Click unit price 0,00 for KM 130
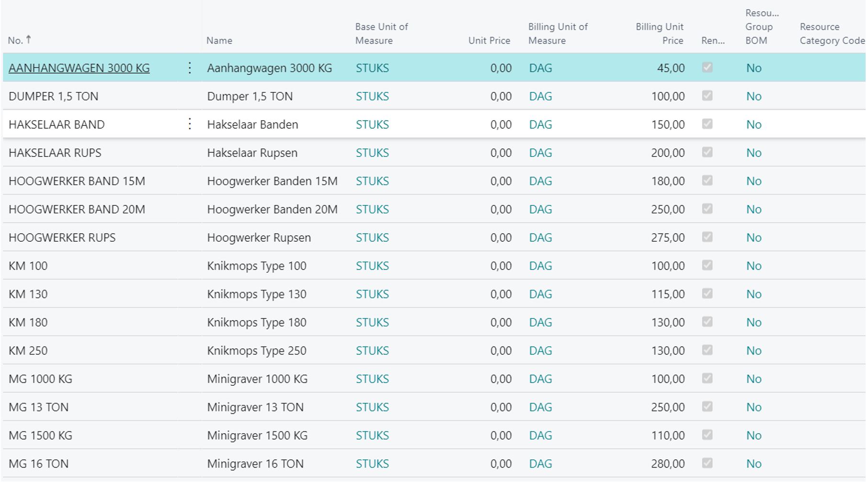The width and height of the screenshot is (868, 482). (x=501, y=294)
